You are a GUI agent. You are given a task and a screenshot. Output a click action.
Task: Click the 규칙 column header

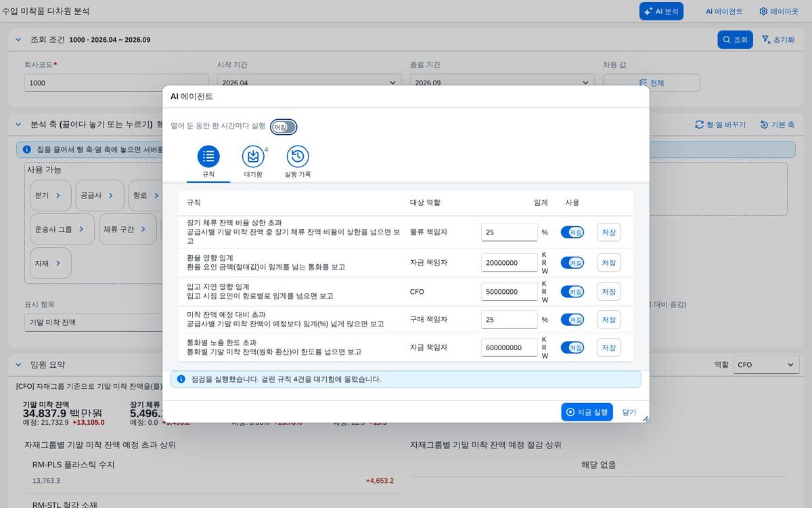(x=194, y=203)
